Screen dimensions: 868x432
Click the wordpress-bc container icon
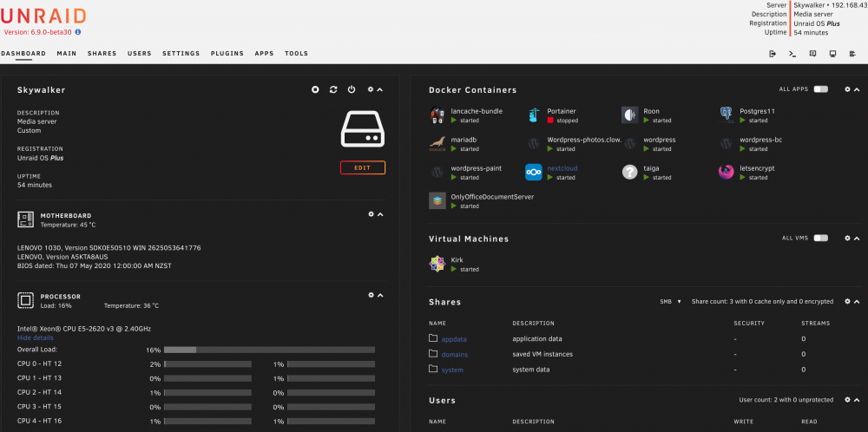point(727,144)
